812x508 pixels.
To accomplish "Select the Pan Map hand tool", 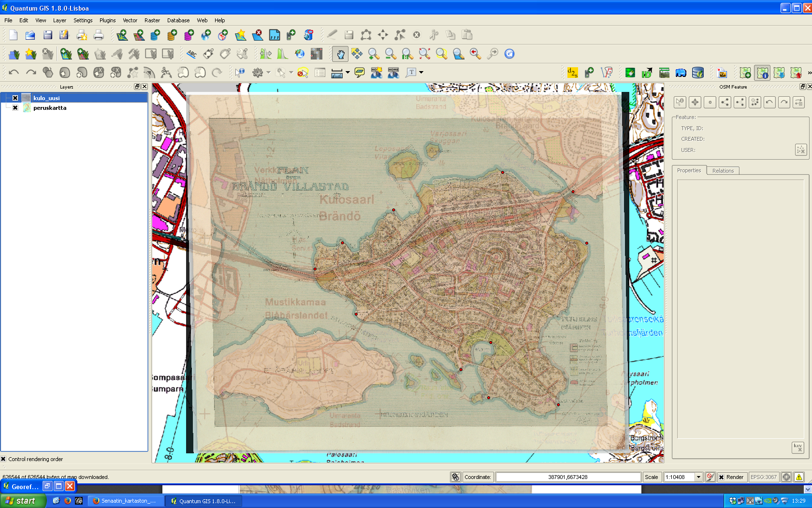I will point(340,54).
